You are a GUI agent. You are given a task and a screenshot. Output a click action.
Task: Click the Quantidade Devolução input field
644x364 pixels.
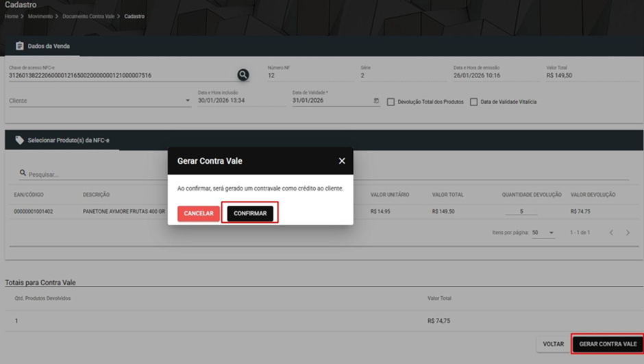(x=521, y=211)
